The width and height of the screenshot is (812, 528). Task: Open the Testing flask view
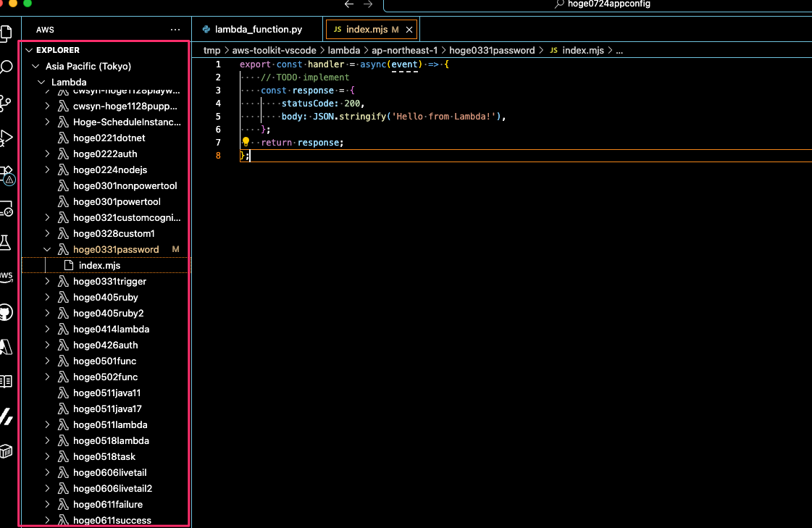pos(6,243)
